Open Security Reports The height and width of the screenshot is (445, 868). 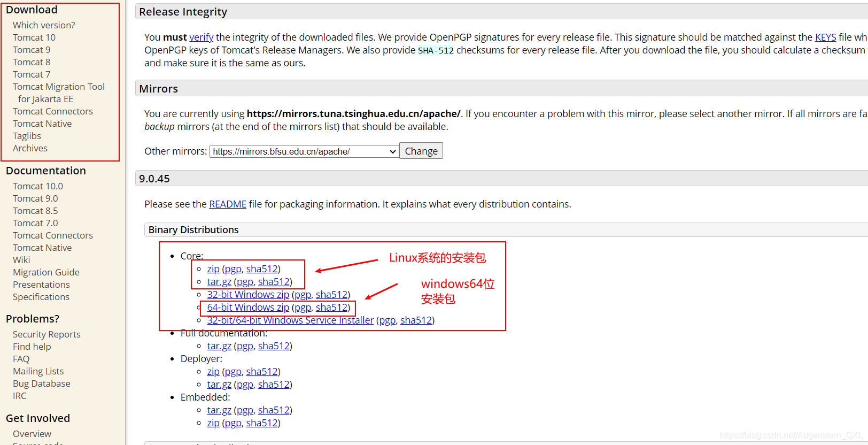pos(46,334)
